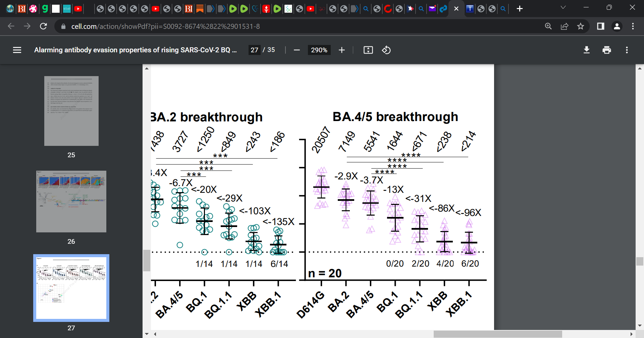Go back in browser history
Screen dimensions: 644x338
(x=11, y=26)
